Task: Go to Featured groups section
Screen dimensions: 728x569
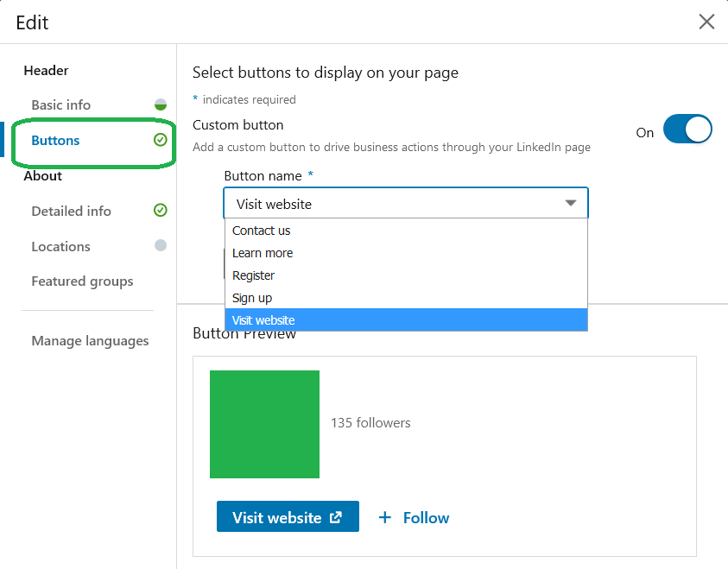Action: 82,281
